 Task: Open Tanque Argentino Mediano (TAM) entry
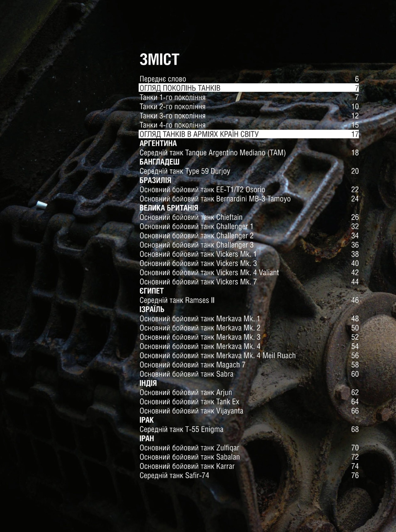[x=213, y=153]
